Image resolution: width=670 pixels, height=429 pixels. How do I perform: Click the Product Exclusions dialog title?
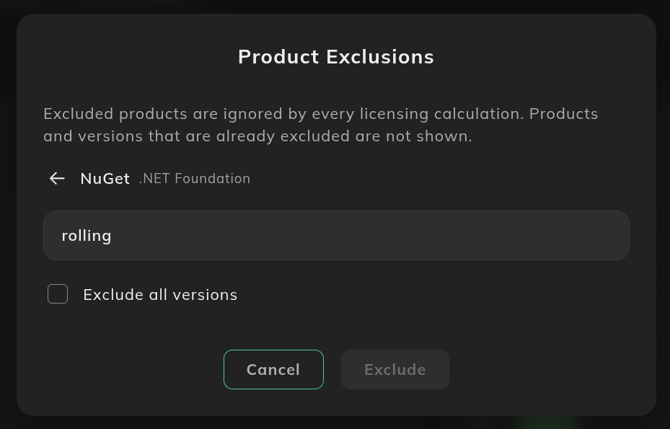click(336, 57)
